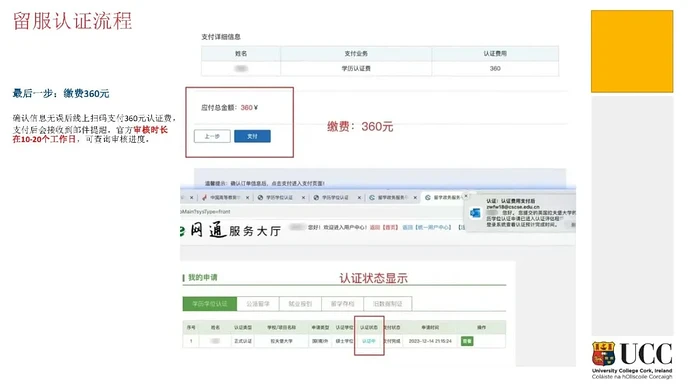690x387 pixels.
Task: Open the 留学存档 tab
Action: tap(342, 304)
